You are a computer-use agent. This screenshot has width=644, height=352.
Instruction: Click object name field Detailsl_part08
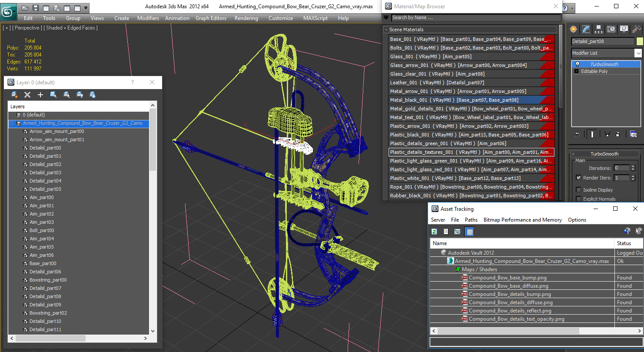[603, 41]
